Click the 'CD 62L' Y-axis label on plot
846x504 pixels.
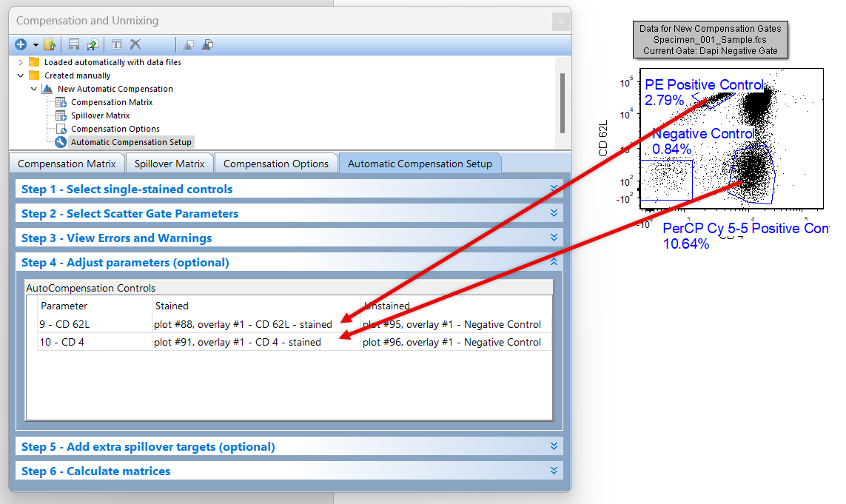tap(603, 138)
